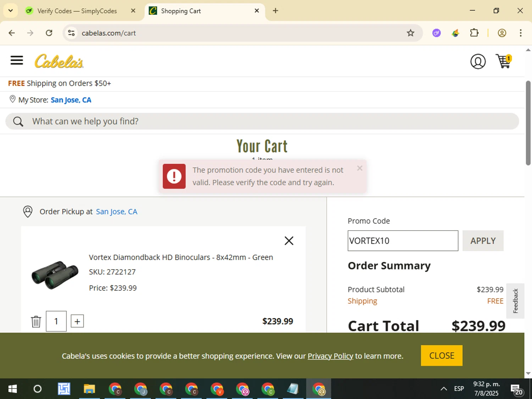Close the Shopping Cart tab
This screenshot has height=399, width=532.
point(257,11)
